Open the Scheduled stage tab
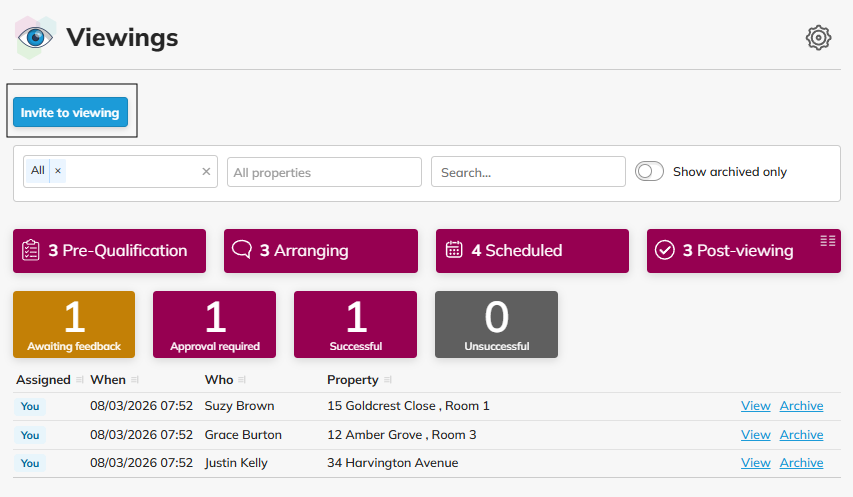The height and width of the screenshot is (497, 853). tap(532, 251)
